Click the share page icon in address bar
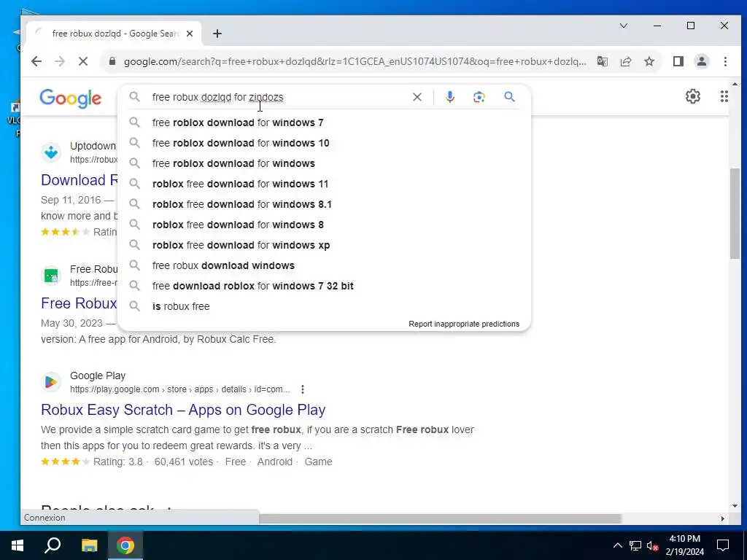747x560 pixels. (626, 61)
